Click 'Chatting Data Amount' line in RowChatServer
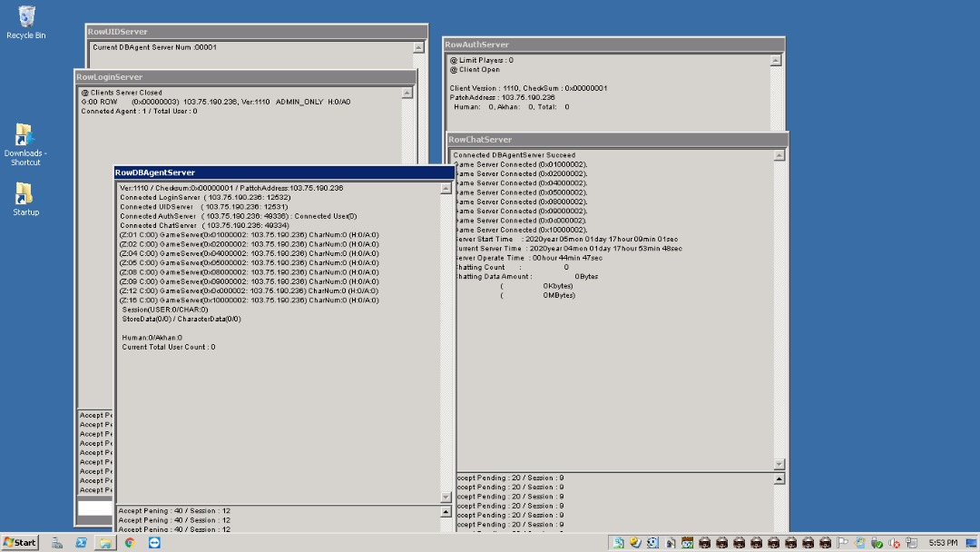The image size is (980, 552). click(527, 276)
